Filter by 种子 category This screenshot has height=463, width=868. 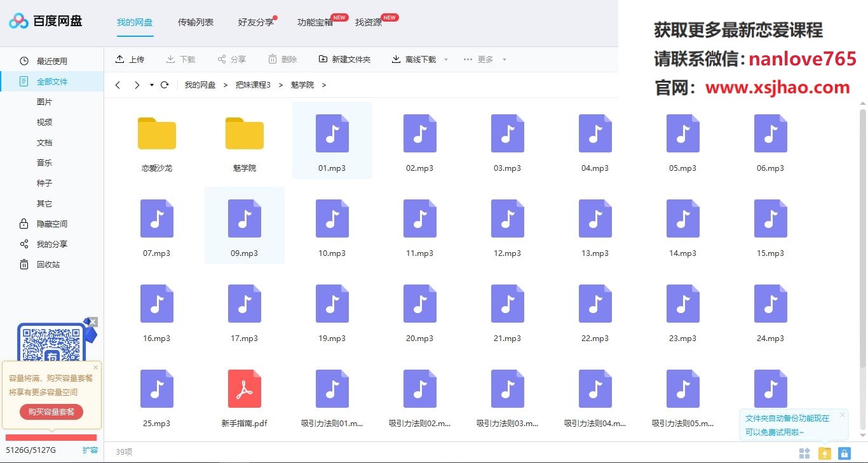point(44,183)
